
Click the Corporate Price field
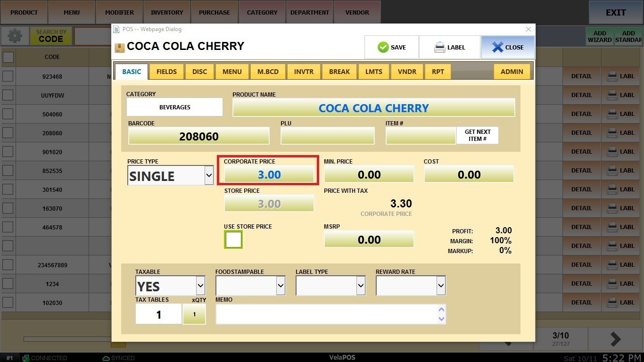(269, 174)
